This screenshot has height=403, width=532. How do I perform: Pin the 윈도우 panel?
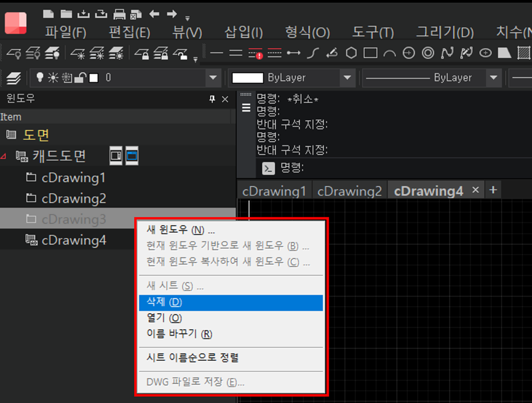(x=212, y=99)
